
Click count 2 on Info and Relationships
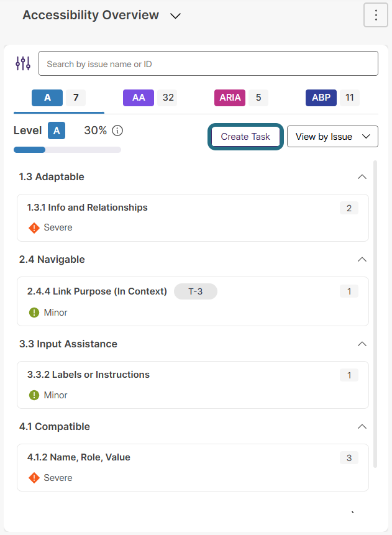pos(349,208)
